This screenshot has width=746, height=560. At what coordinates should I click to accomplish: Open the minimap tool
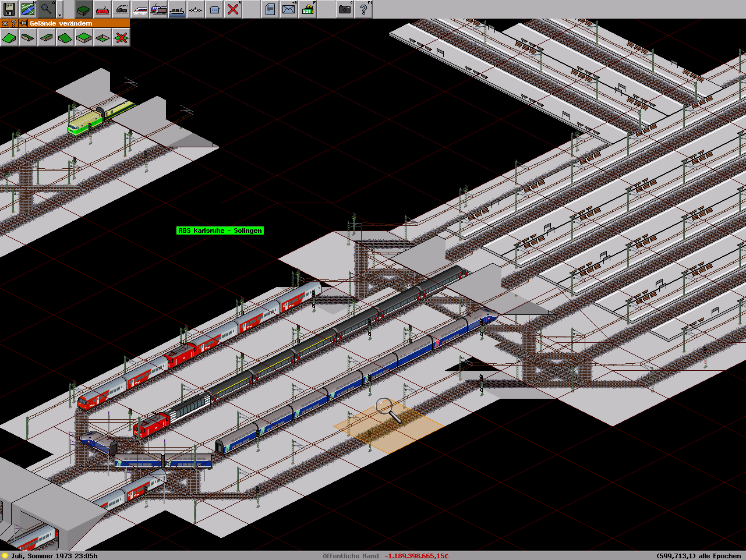[27, 9]
